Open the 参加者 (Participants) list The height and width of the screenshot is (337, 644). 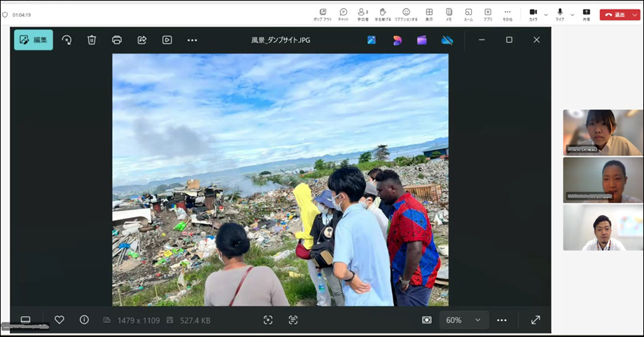[x=363, y=14]
